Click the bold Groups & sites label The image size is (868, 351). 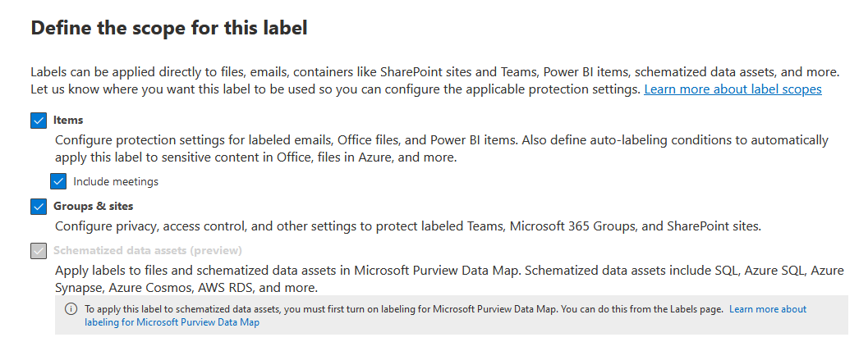tap(94, 206)
